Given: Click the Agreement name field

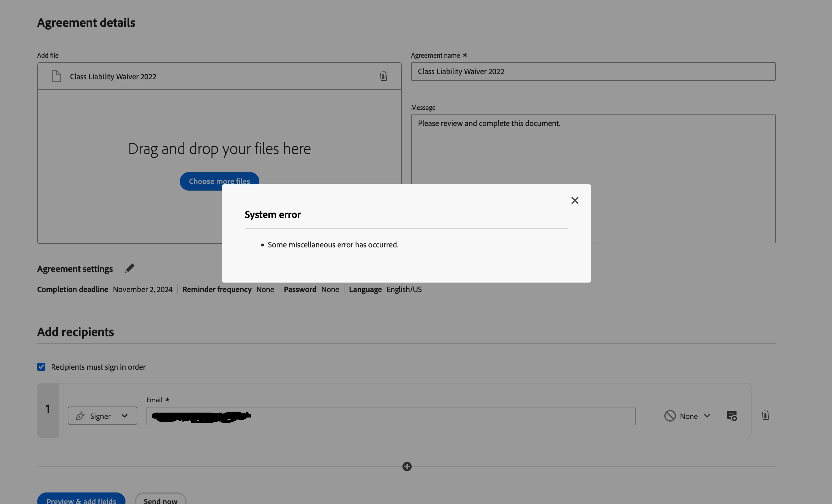Looking at the screenshot, I should click(x=593, y=72).
